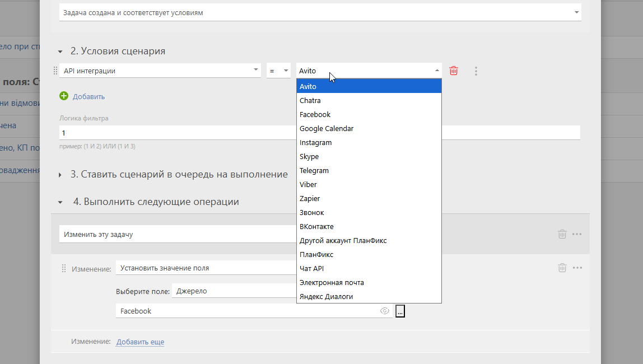This screenshot has height=364, width=643.
Task: Choose Google Calendar in the dropdown list
Action: coord(327,128)
